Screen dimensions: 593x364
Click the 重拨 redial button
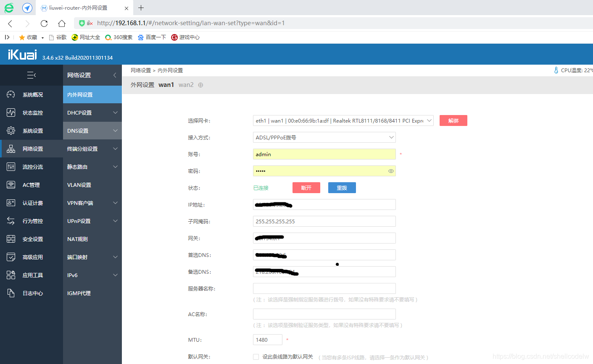pyautogui.click(x=342, y=188)
